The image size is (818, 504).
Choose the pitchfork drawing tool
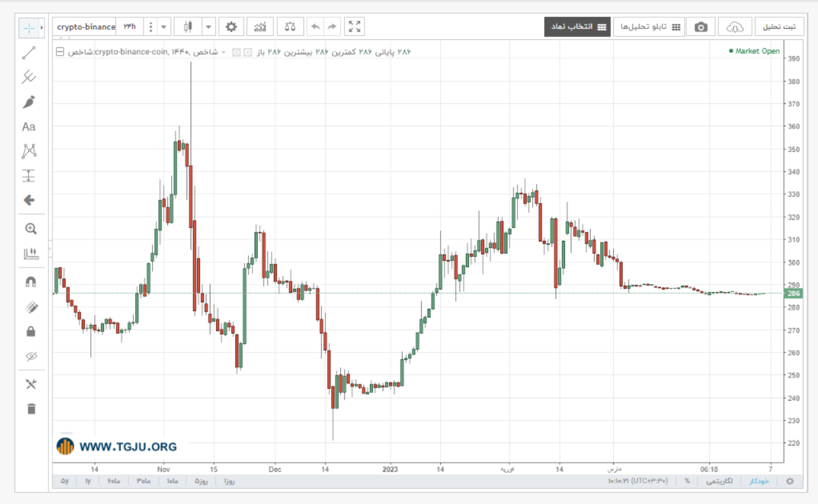click(x=29, y=77)
